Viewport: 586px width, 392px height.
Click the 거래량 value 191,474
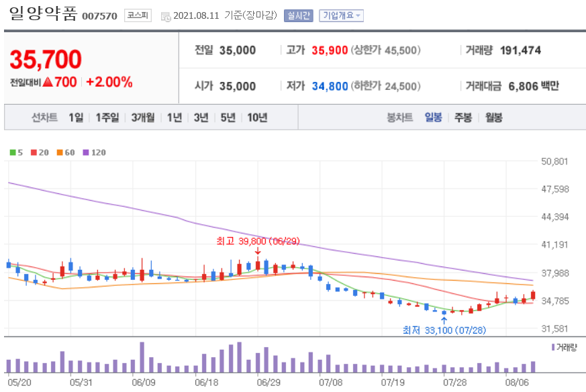click(x=520, y=50)
